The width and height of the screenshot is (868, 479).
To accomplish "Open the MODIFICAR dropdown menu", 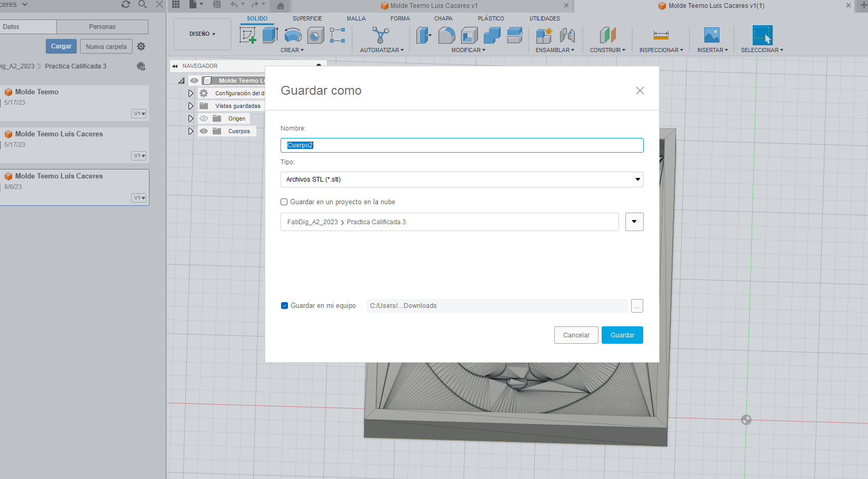I will click(x=468, y=50).
